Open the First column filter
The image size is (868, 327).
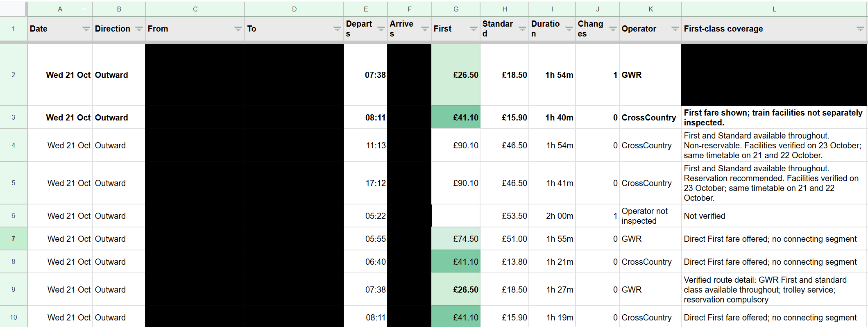point(473,29)
